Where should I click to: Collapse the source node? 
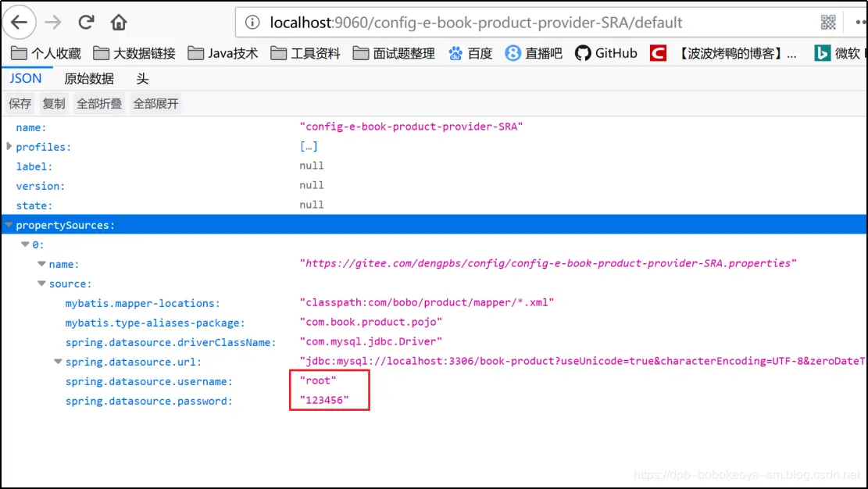point(41,283)
